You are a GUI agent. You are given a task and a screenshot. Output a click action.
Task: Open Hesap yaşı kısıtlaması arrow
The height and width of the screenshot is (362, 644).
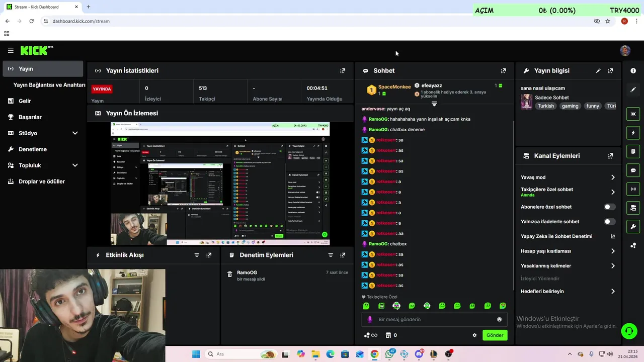point(613,251)
